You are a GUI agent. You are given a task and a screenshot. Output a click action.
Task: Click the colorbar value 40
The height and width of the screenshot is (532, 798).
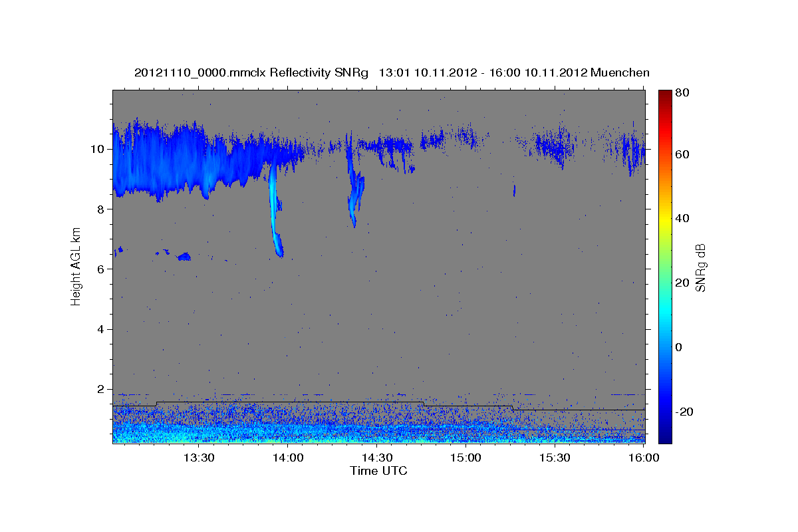(x=682, y=218)
